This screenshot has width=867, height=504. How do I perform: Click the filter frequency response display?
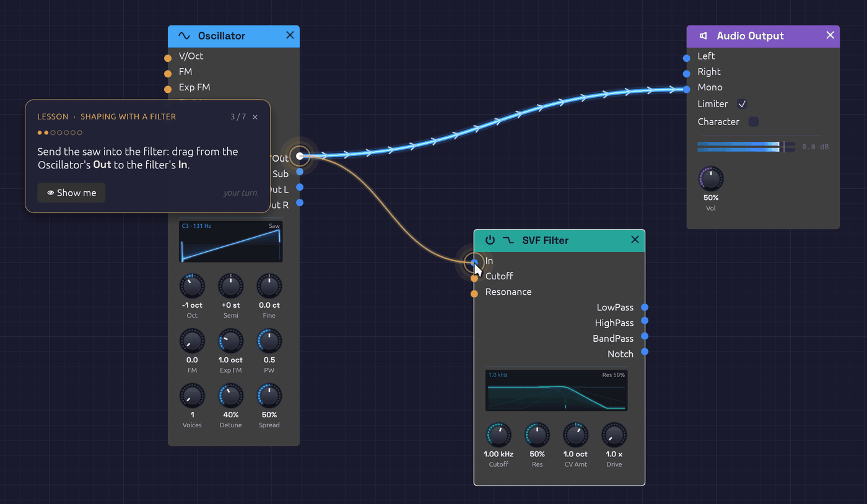coord(556,391)
